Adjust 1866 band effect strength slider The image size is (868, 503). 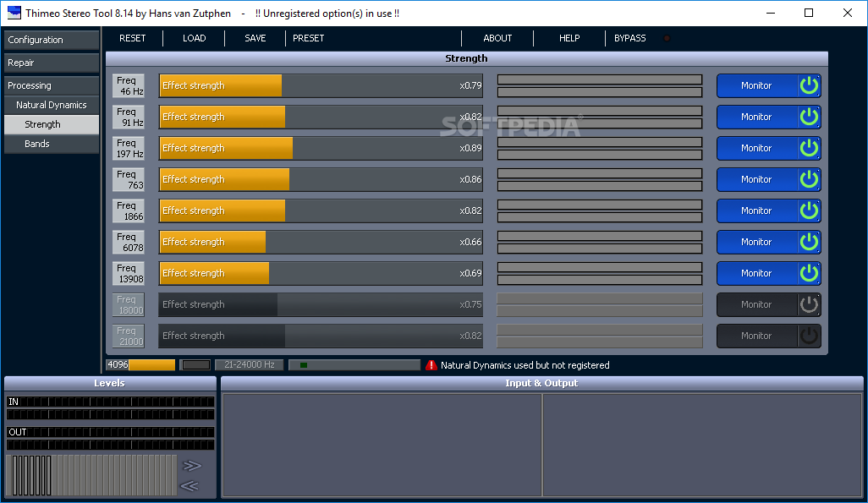click(321, 210)
